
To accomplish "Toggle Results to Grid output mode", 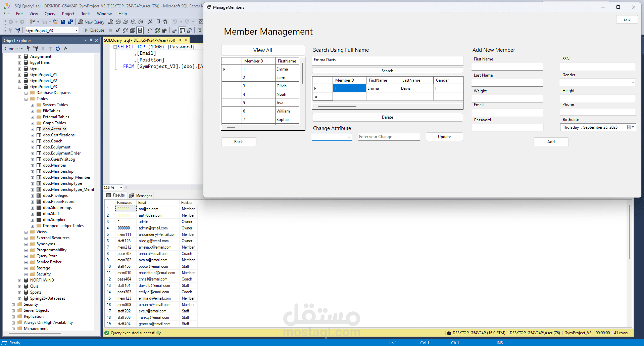I will click(182, 30).
